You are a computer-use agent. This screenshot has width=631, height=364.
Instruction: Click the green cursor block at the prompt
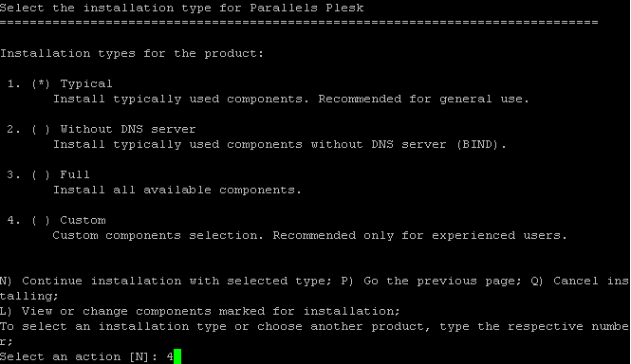click(177, 356)
